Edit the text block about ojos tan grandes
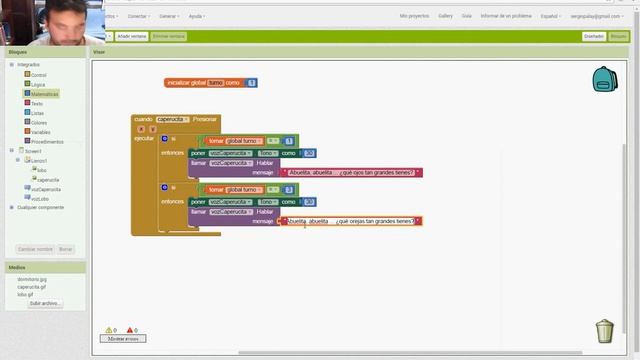Screen dimensions: 640x360 click(351, 173)
